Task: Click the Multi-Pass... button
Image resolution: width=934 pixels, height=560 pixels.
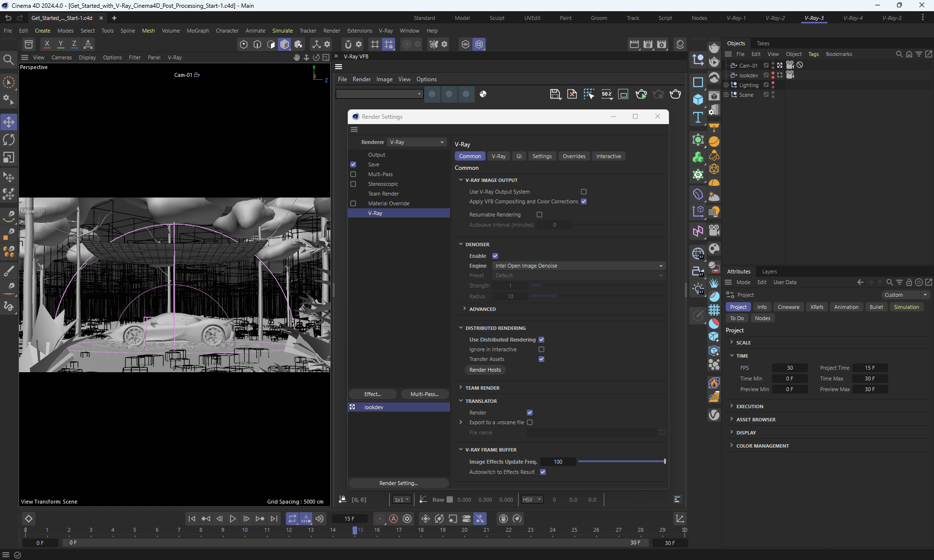Action: click(424, 394)
